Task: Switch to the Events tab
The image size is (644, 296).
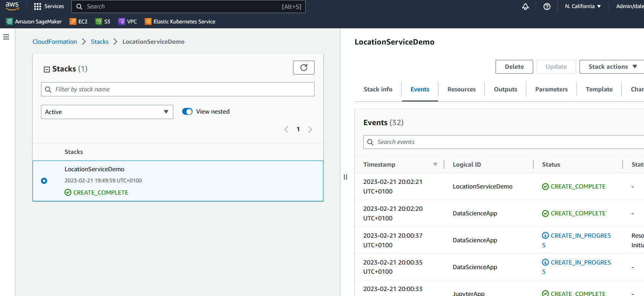Action: (x=420, y=89)
